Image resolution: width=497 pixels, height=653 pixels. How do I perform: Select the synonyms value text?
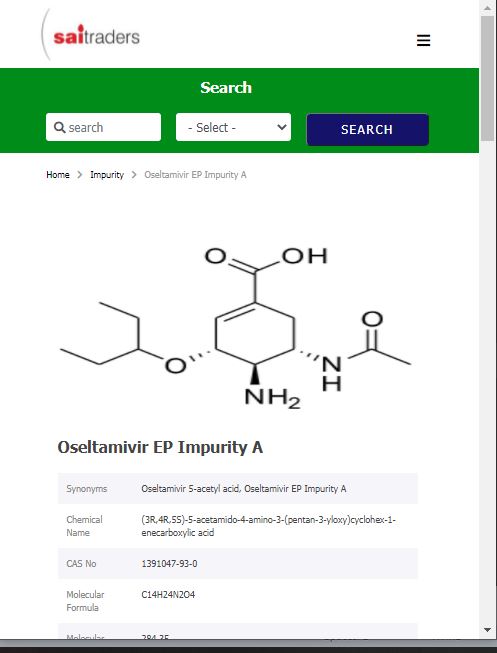click(244, 489)
